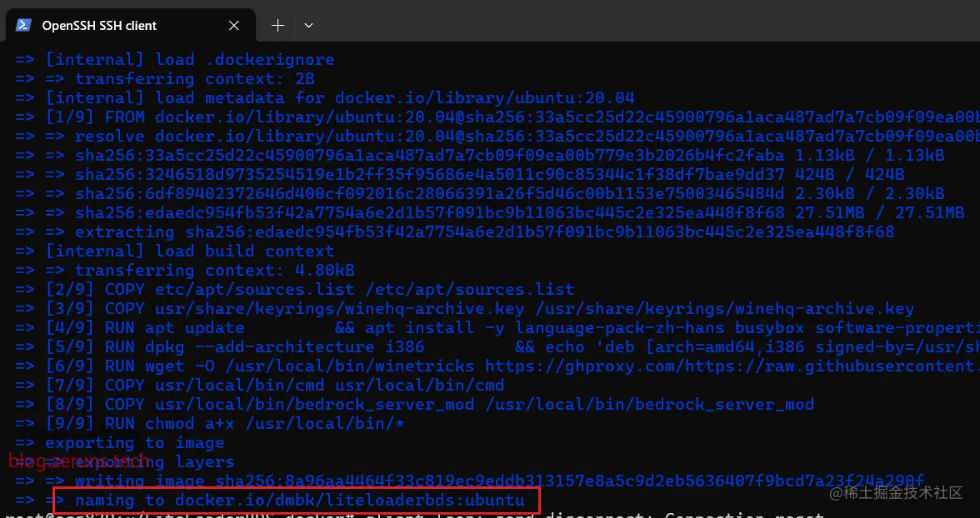Click the '[7/9] COPY usr/local/bin/cmd' line
Viewport: 980px width, 518px height.
tap(260, 386)
